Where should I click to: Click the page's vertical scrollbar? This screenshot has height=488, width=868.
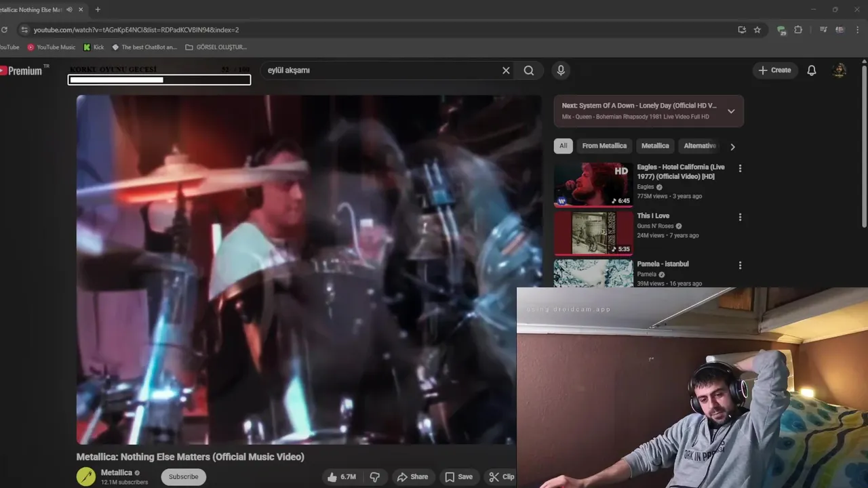coord(864,146)
